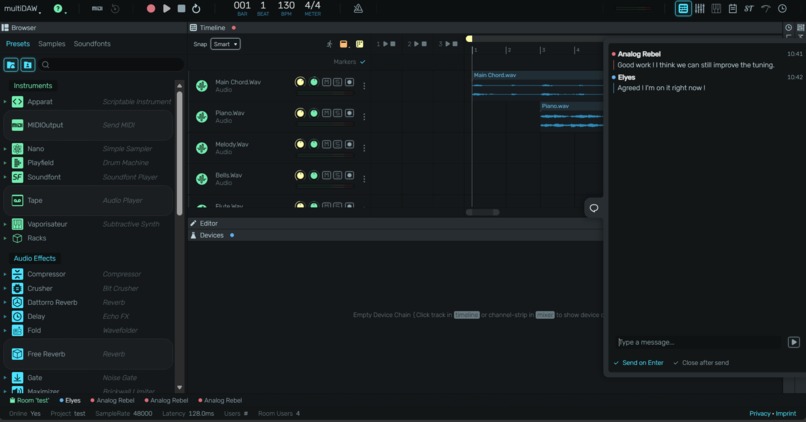This screenshot has height=422, width=806.
Task: Toggle the metronome icon
Action: point(358,8)
